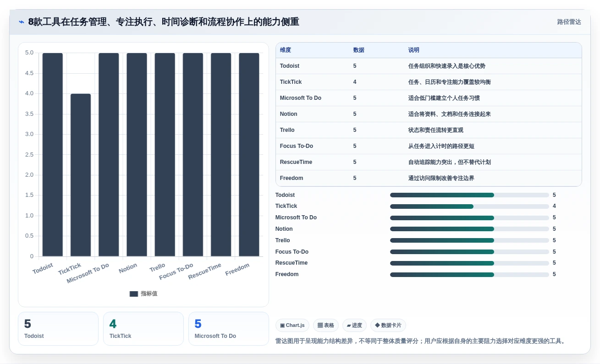This screenshot has height=364, width=600.
Task: Click the footer note starting 雷达图用于呈现
Action: pos(421,341)
